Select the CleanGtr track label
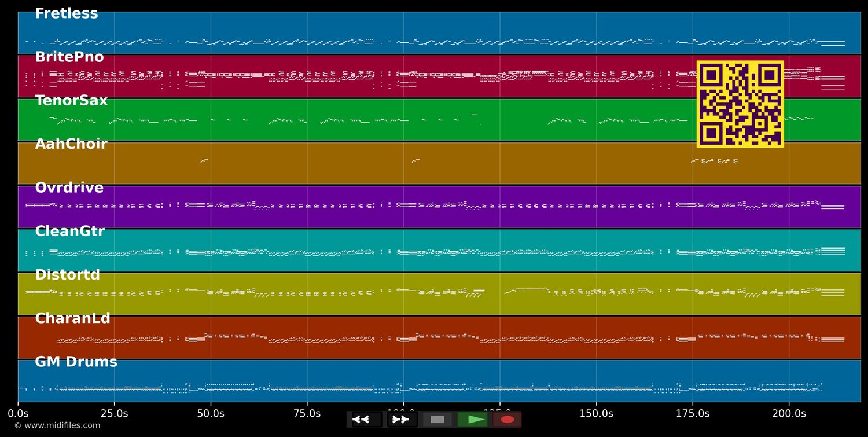This screenshot has width=868, height=437. click(69, 232)
